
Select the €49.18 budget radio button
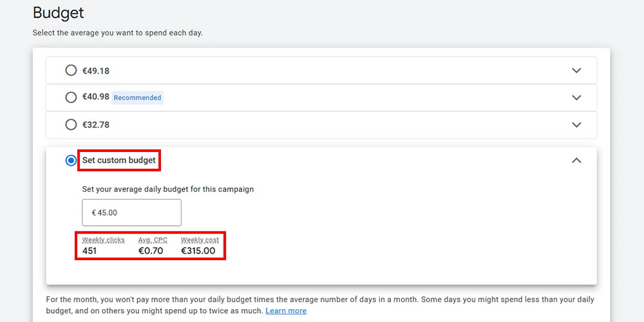pyautogui.click(x=71, y=70)
